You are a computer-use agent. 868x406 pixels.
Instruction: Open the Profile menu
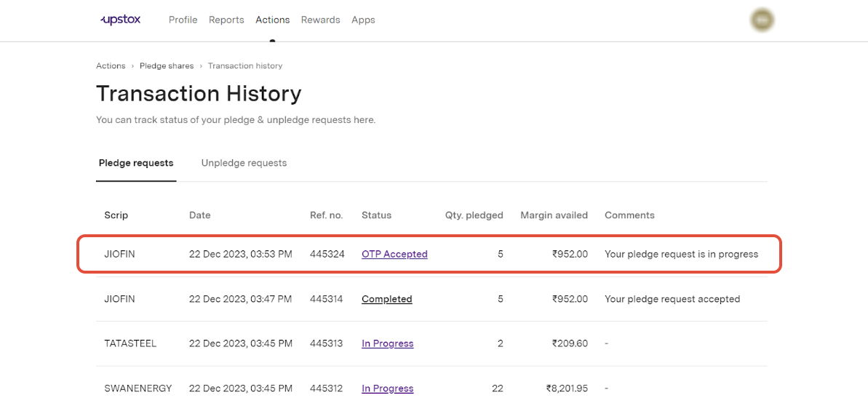pos(183,20)
